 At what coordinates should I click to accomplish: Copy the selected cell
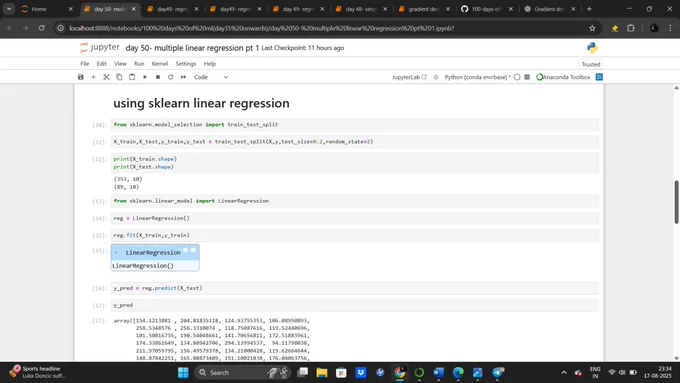[119, 77]
